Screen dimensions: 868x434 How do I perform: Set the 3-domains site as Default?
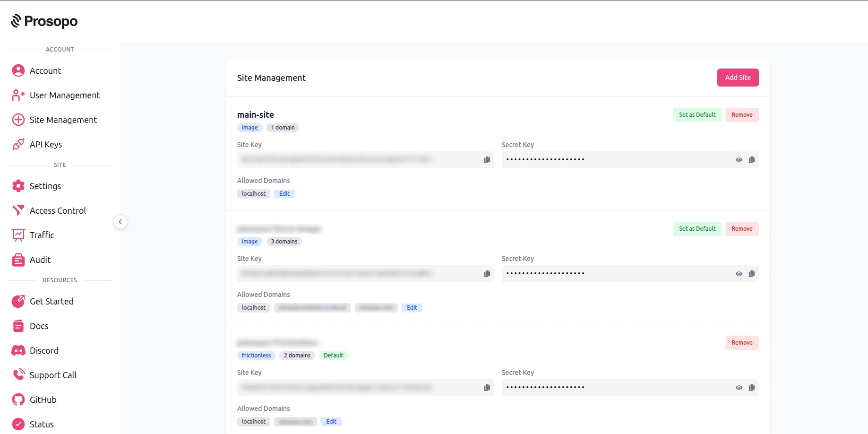click(697, 229)
